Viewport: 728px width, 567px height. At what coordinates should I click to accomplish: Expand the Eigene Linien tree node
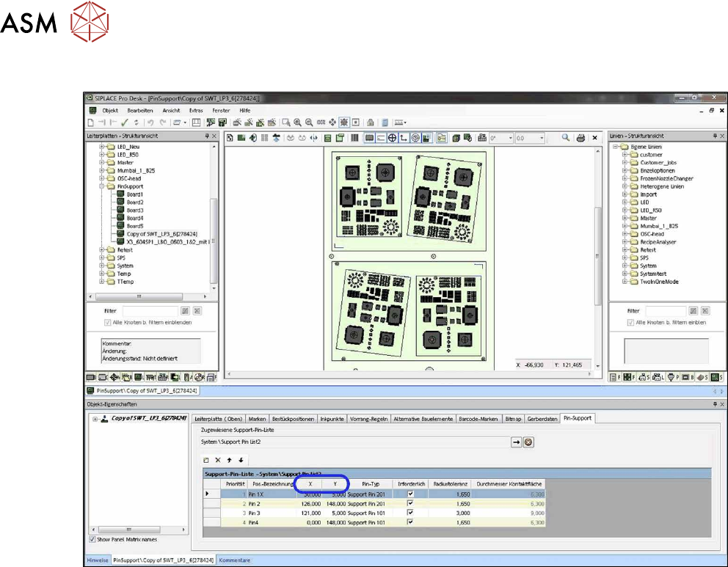click(x=615, y=147)
